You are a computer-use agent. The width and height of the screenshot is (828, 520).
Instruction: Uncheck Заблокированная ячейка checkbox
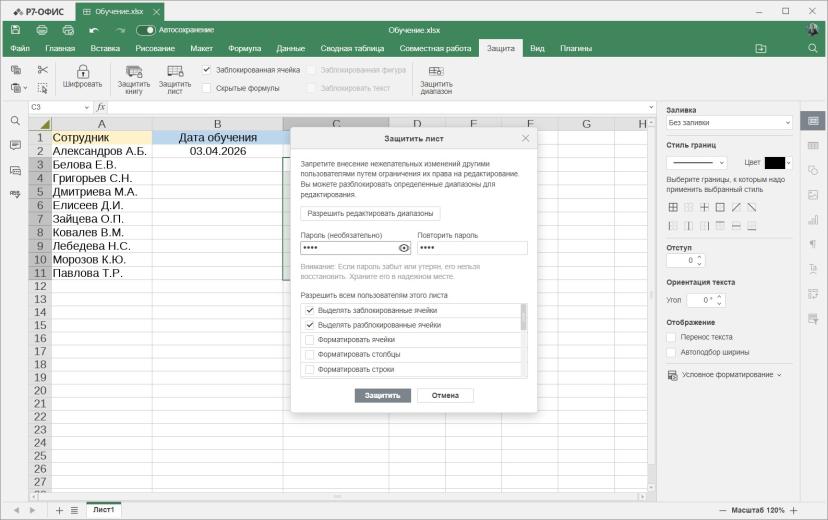pos(207,70)
